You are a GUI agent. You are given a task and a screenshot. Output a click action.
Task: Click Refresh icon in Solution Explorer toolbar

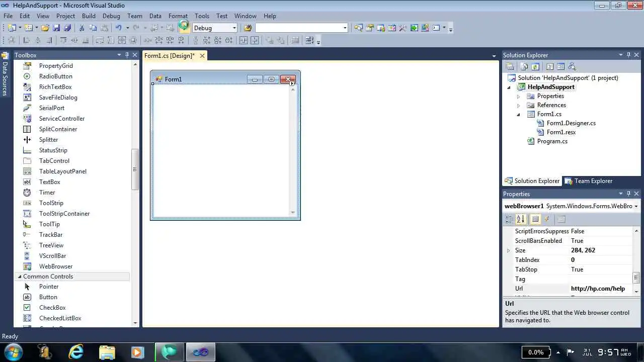[535, 66]
